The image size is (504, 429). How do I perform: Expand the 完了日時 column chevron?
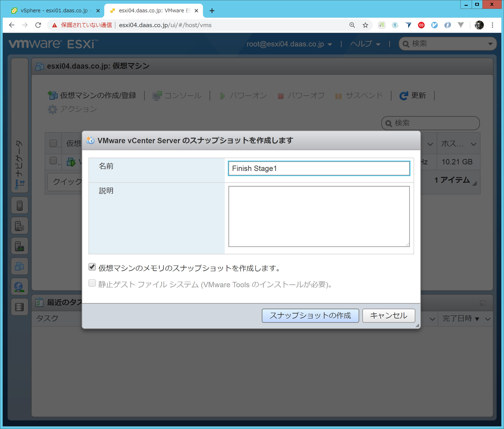(x=488, y=319)
